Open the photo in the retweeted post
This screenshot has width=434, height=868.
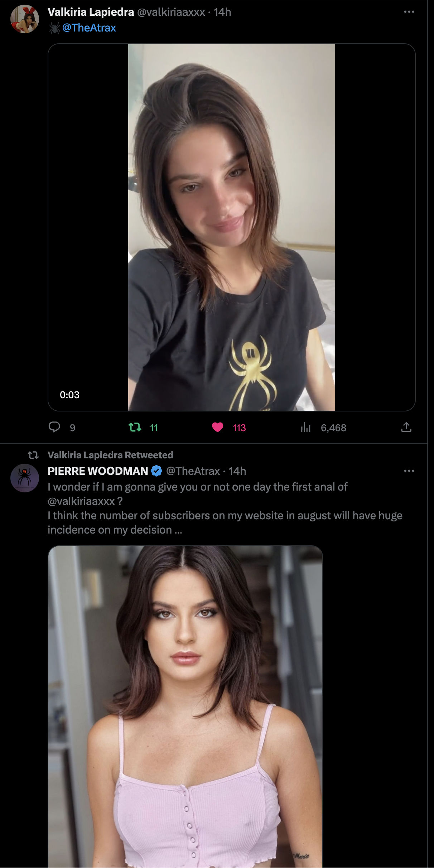click(185, 706)
